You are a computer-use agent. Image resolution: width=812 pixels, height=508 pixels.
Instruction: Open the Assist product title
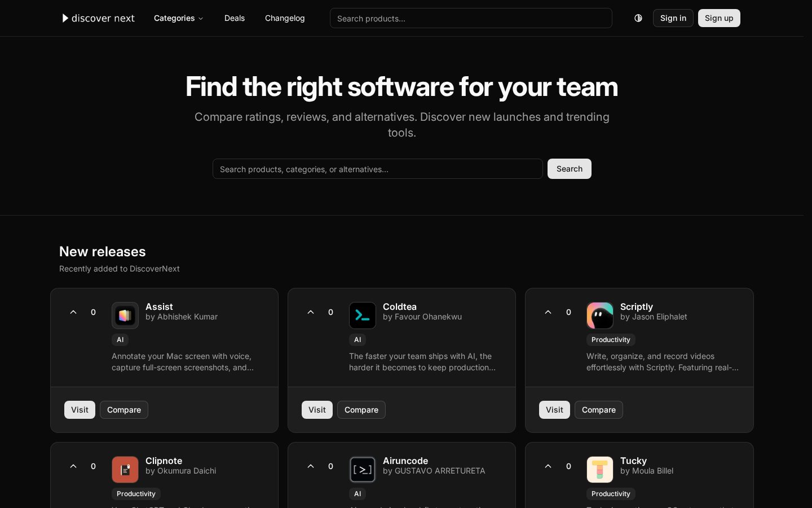coord(159,306)
